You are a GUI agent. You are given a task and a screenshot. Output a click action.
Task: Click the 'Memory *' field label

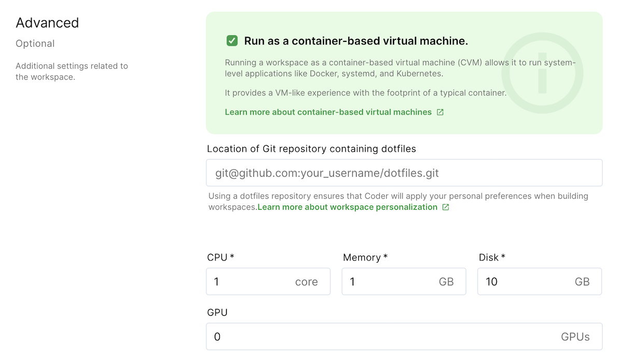365,257
